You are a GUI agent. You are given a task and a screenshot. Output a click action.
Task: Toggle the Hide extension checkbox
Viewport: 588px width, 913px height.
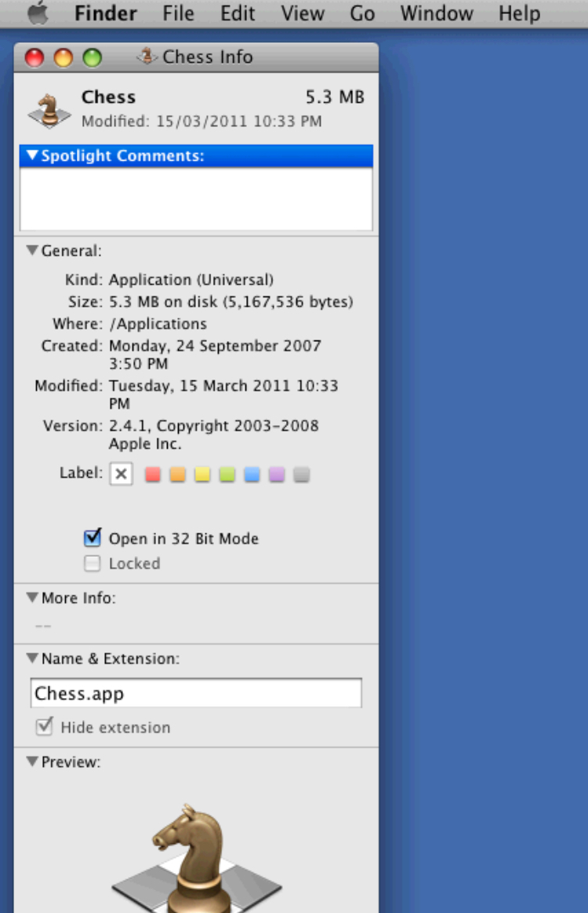pyautogui.click(x=44, y=726)
